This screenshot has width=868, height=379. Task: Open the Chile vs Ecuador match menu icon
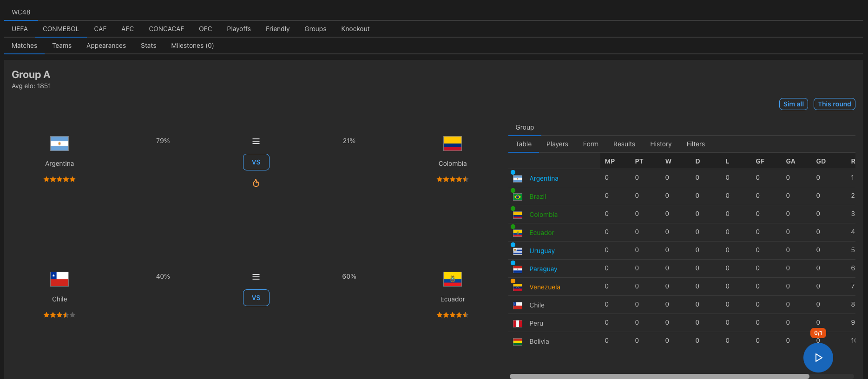[x=256, y=277]
